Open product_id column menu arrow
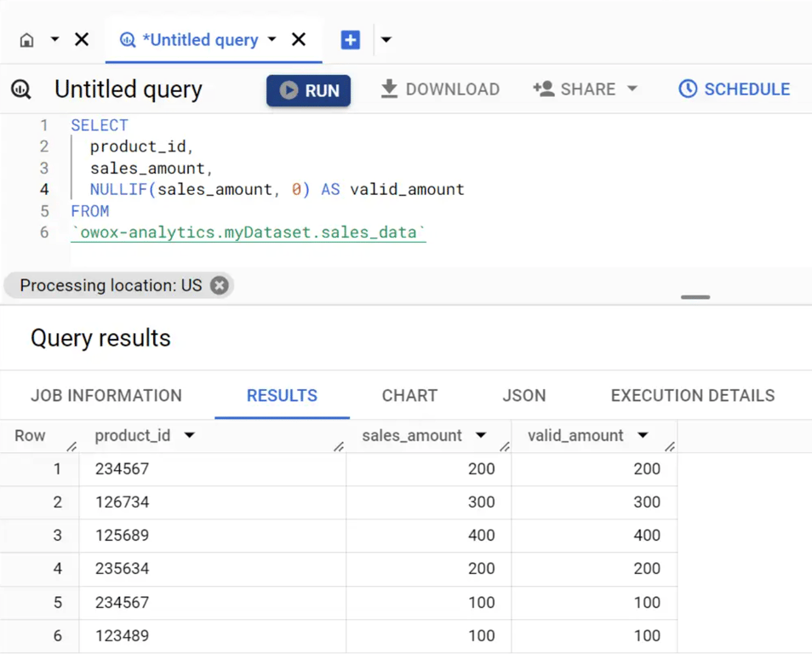This screenshot has height=654, width=812. 190,435
